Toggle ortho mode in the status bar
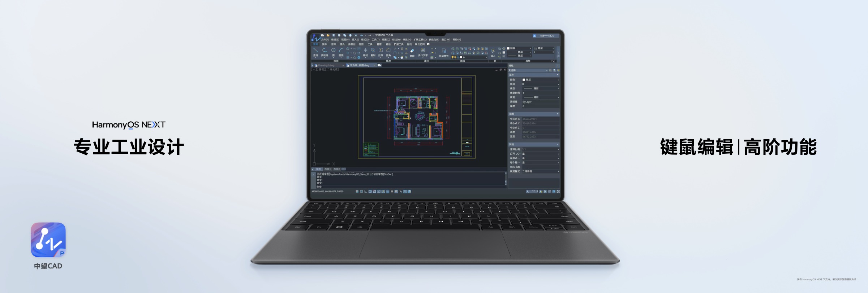The width and height of the screenshot is (868, 293). pyautogui.click(x=366, y=192)
